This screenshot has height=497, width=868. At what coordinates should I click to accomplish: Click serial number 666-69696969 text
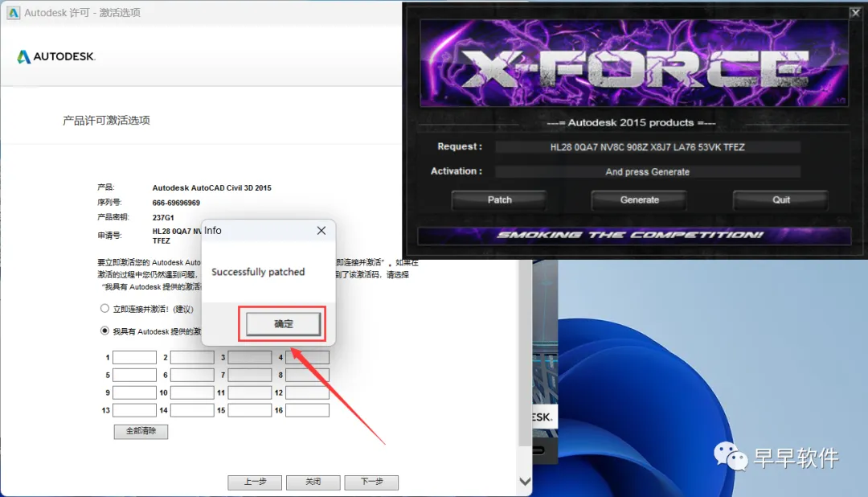click(x=176, y=203)
